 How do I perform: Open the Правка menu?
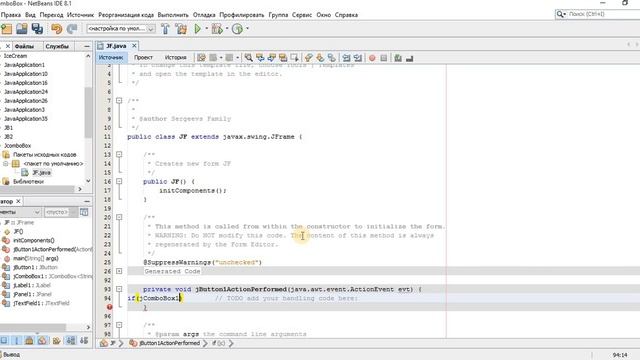click(11, 15)
